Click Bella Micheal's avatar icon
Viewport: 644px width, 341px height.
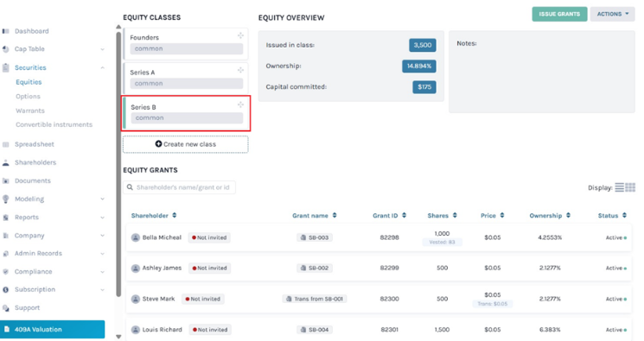click(136, 237)
